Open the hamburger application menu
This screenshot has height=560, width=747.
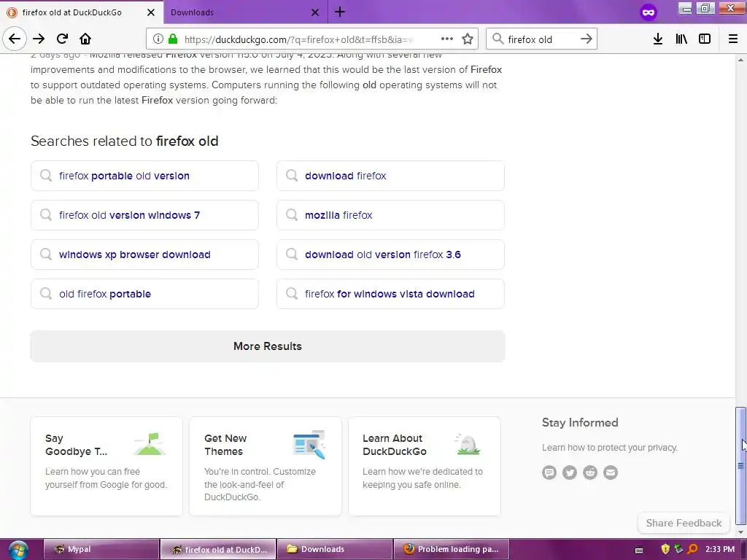(x=733, y=39)
